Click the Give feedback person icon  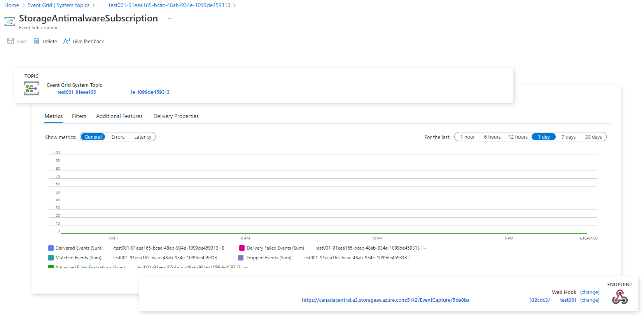point(66,41)
